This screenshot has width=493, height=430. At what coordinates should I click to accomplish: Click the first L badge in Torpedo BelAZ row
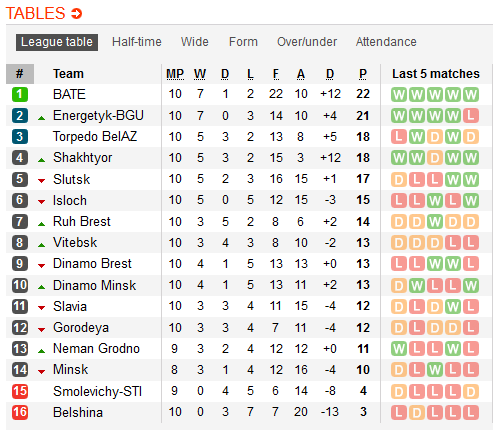pyautogui.click(x=399, y=137)
